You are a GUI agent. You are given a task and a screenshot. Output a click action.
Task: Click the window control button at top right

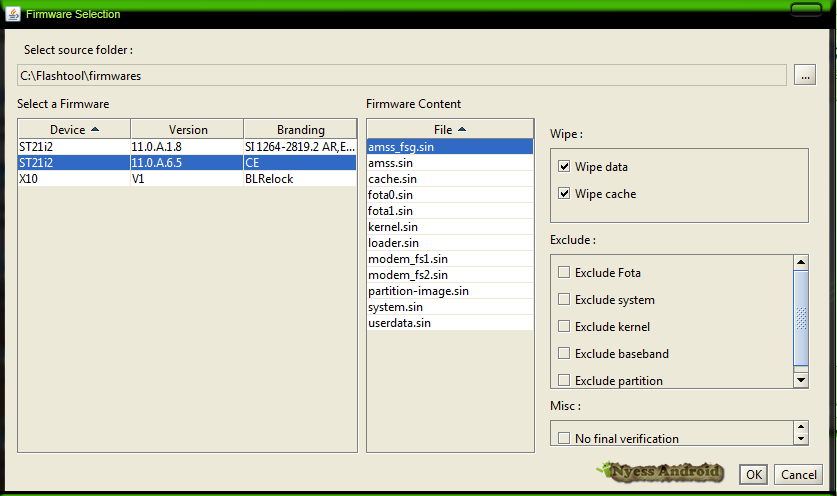coord(806,9)
